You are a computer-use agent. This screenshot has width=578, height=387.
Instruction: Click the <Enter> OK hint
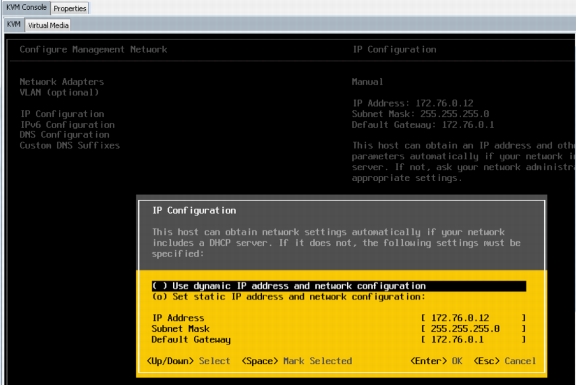(x=436, y=361)
